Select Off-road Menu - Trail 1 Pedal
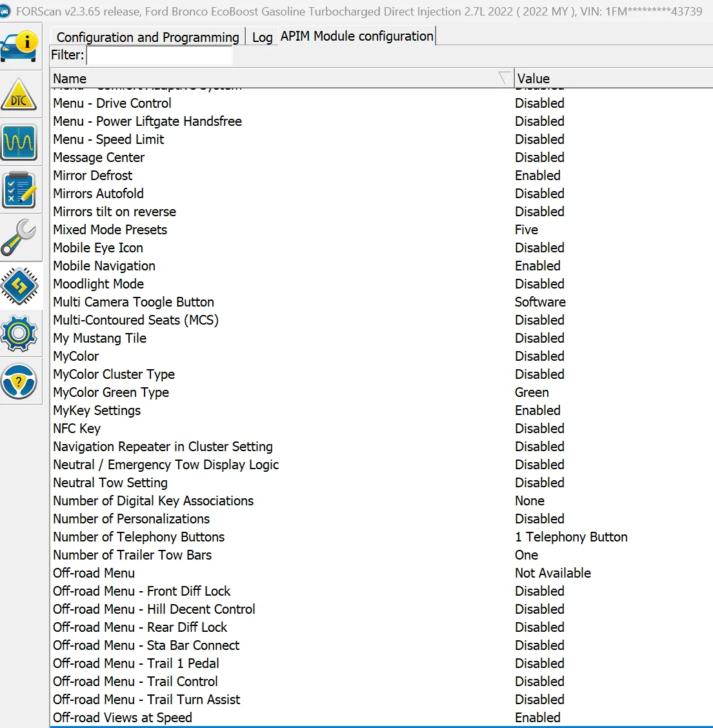Image resolution: width=713 pixels, height=728 pixels. pyautogui.click(x=381, y=664)
